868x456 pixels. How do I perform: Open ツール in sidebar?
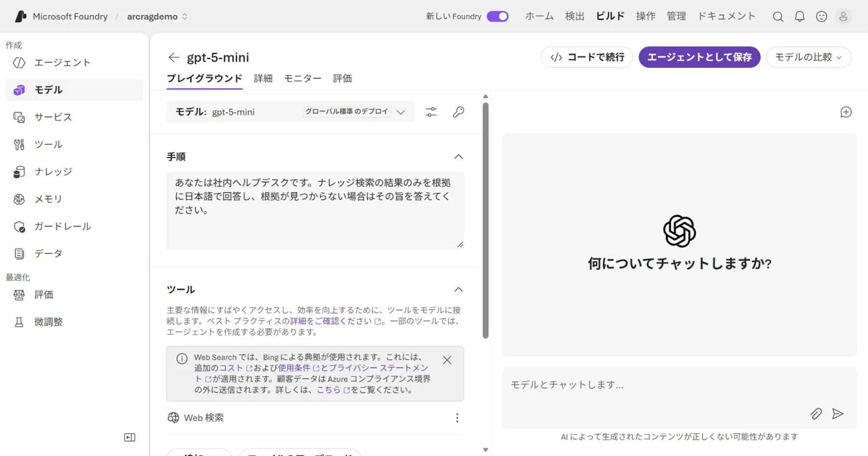pos(74,144)
